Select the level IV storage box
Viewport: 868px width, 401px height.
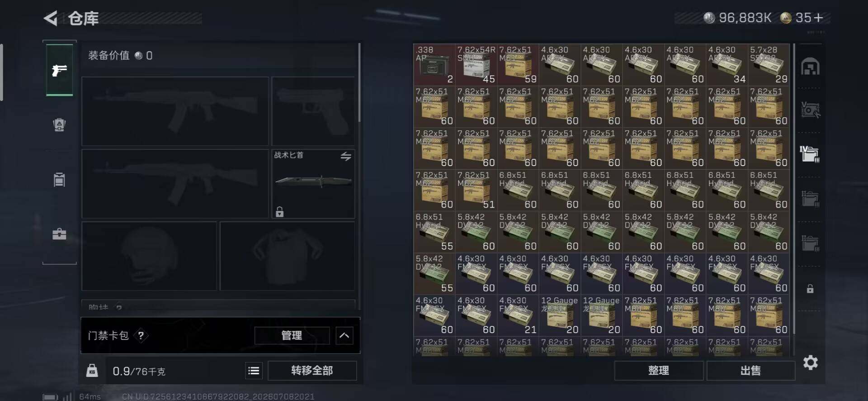click(810, 154)
